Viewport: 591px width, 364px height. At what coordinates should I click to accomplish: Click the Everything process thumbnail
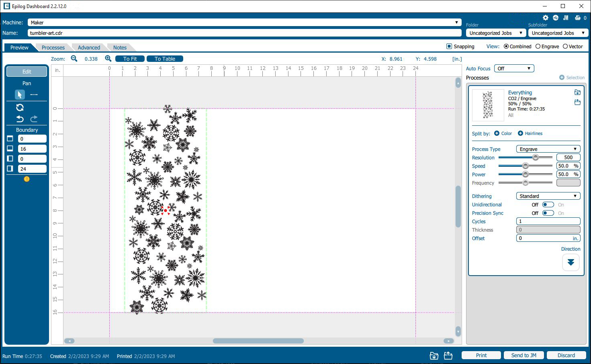click(488, 105)
